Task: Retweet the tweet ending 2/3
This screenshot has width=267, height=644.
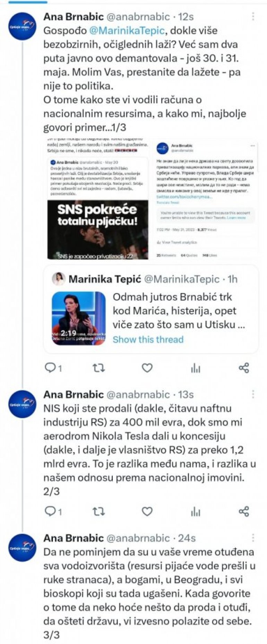Action: pos(99,511)
